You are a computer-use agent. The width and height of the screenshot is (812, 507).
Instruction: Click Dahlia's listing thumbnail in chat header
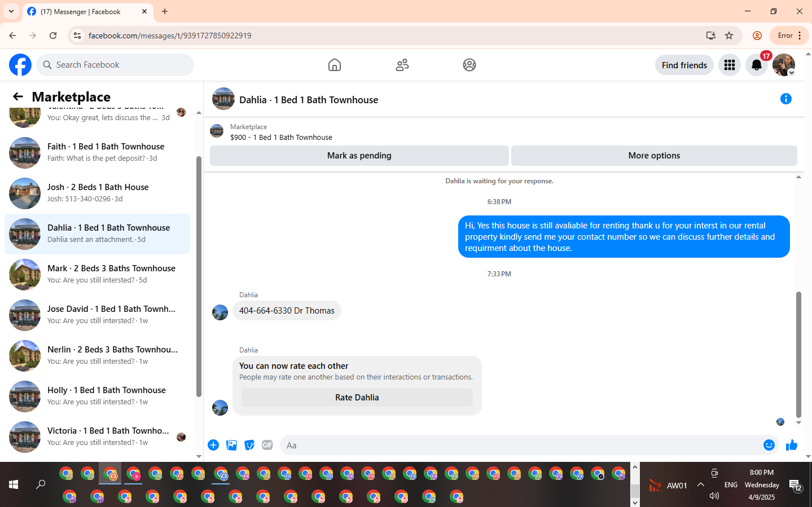point(223,99)
